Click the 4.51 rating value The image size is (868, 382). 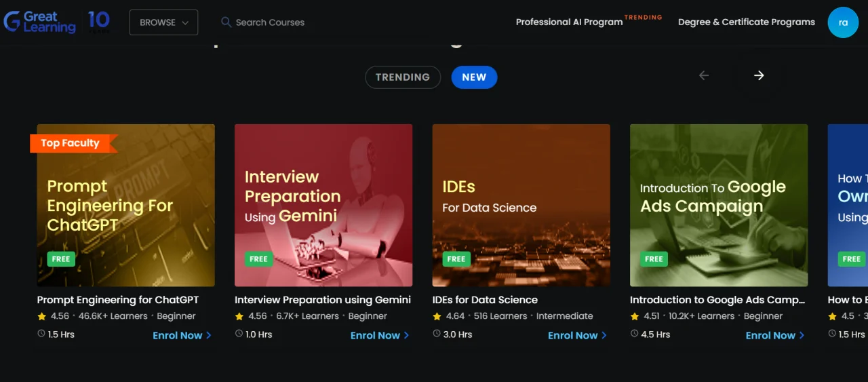652,316
